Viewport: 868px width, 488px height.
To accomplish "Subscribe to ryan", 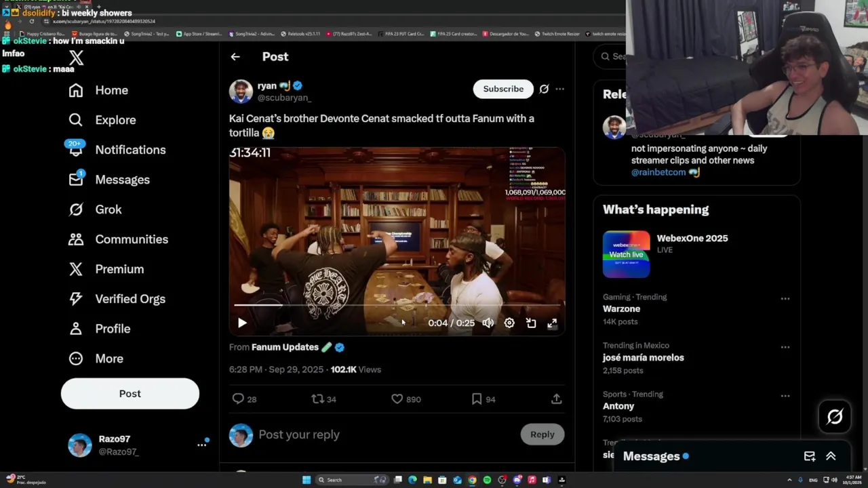I will tap(503, 89).
